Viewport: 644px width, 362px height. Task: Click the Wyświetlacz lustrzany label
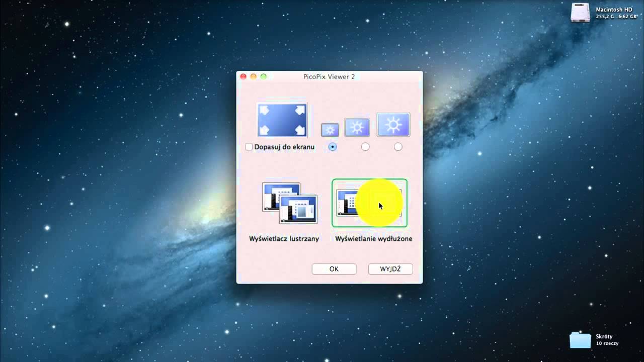click(x=284, y=239)
